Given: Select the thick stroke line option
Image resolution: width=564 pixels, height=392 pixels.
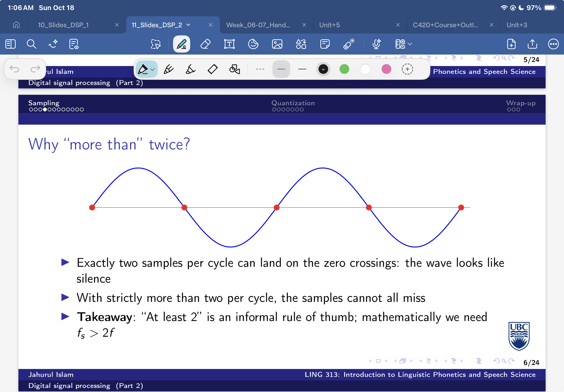Looking at the screenshot, I should coord(302,69).
